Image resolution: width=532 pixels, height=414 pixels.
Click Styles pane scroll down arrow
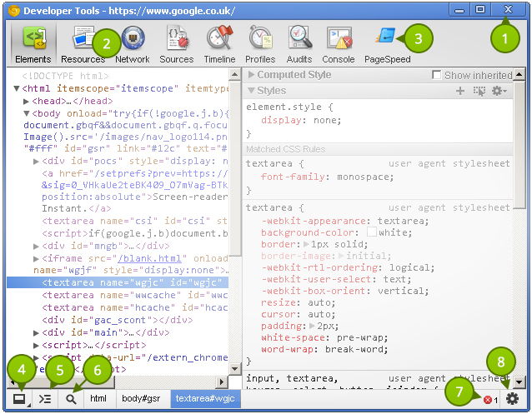pyautogui.click(x=519, y=382)
